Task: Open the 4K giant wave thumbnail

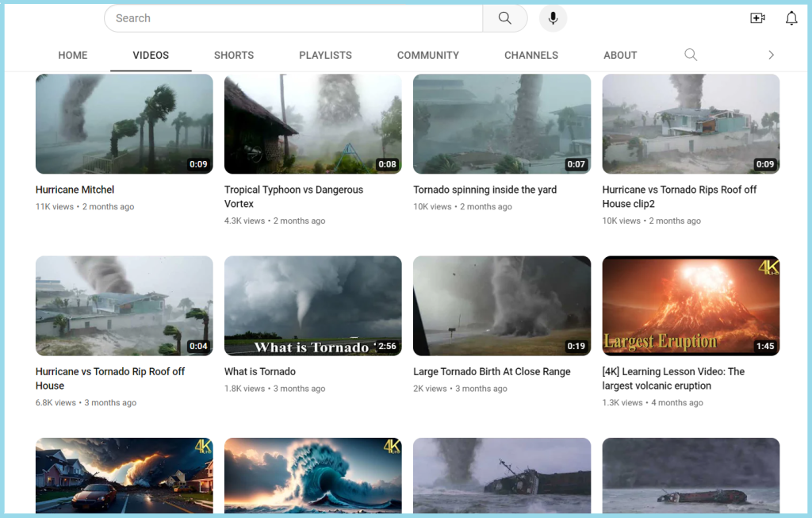Action: pyautogui.click(x=312, y=475)
